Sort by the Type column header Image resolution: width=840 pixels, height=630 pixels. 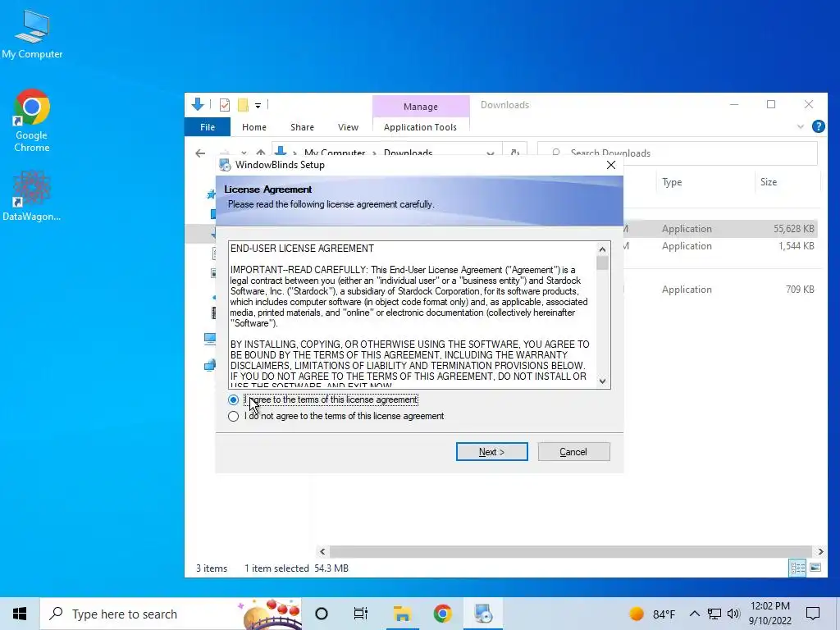[672, 182]
